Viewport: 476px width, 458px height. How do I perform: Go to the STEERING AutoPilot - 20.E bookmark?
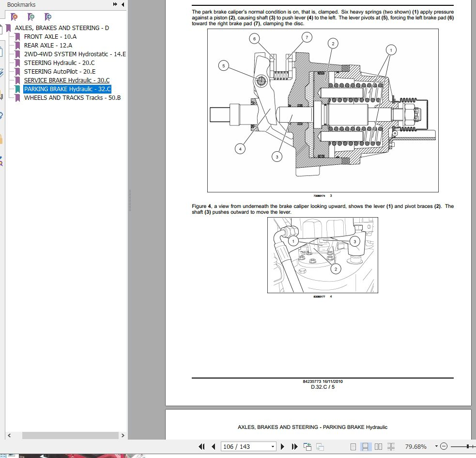(60, 72)
